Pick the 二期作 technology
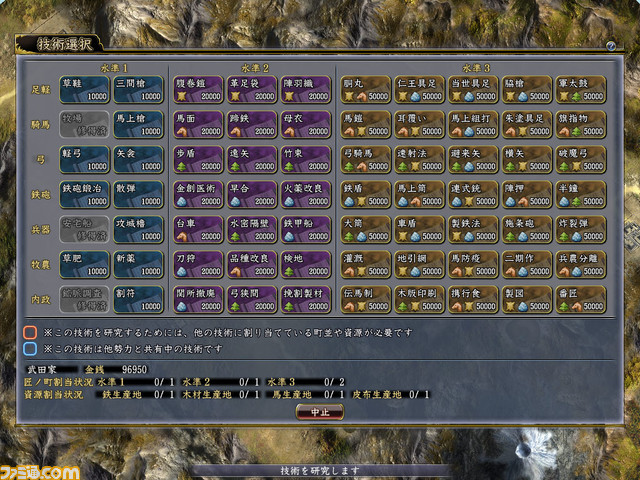 pos(527,265)
